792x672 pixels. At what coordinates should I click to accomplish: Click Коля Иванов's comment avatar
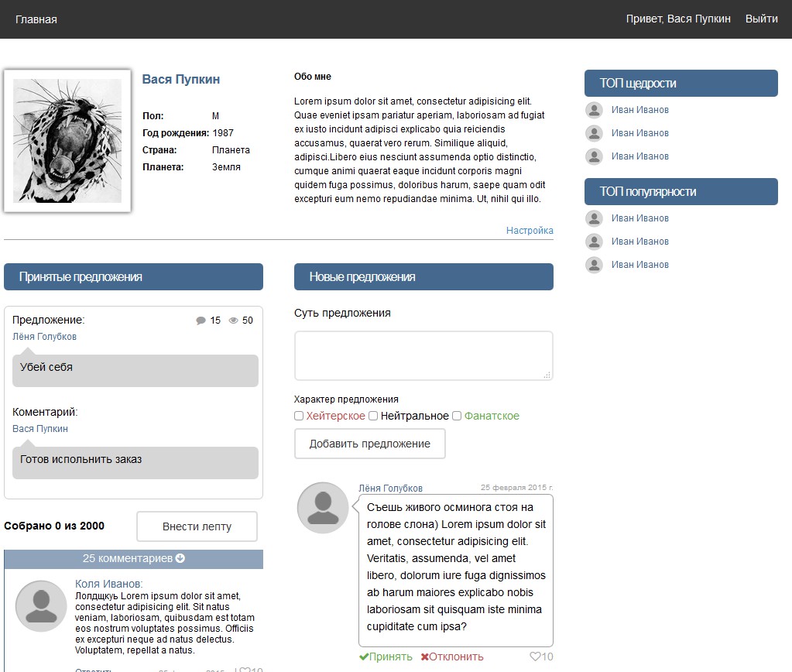[x=41, y=606]
